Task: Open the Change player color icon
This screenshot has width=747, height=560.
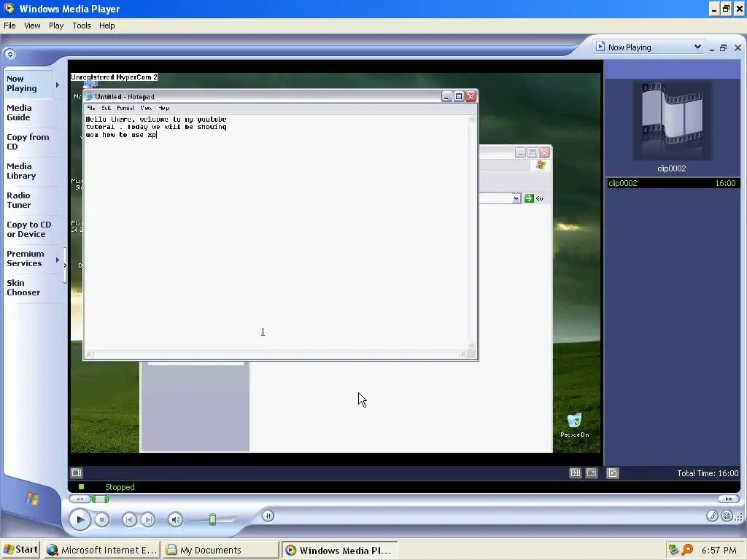Action: coord(712,516)
